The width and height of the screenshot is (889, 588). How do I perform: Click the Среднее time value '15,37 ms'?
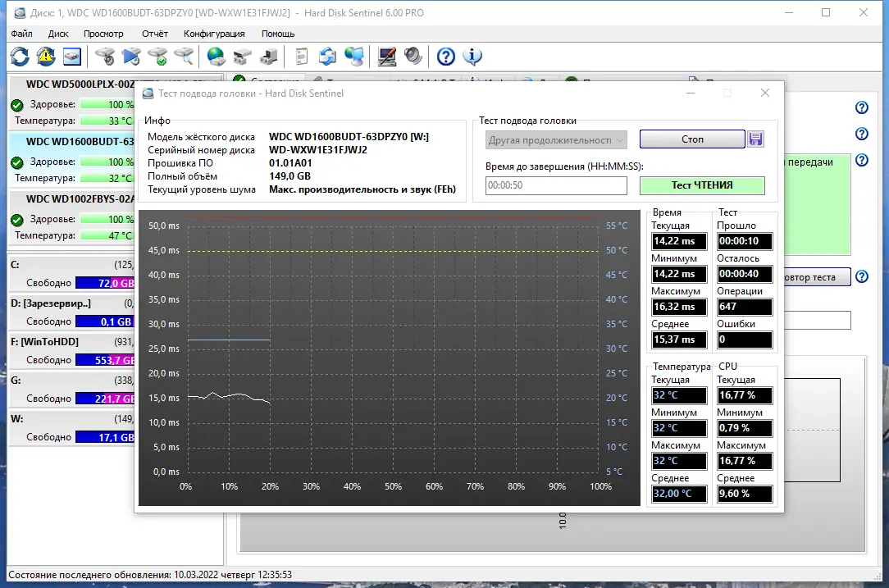[679, 340]
